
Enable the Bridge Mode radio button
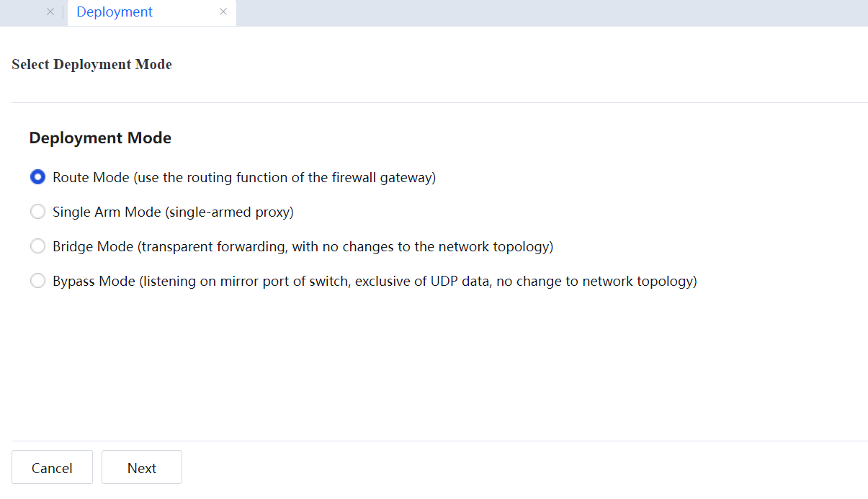click(37, 246)
